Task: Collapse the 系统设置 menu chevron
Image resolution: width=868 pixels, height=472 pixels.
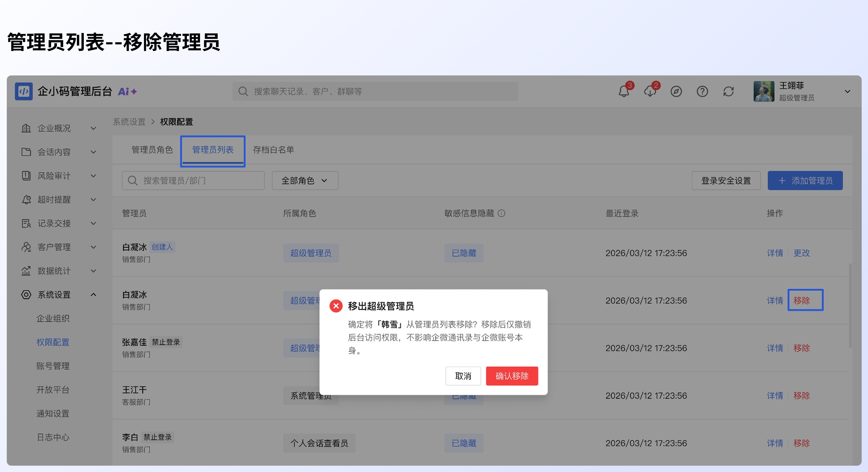Action: tap(93, 294)
